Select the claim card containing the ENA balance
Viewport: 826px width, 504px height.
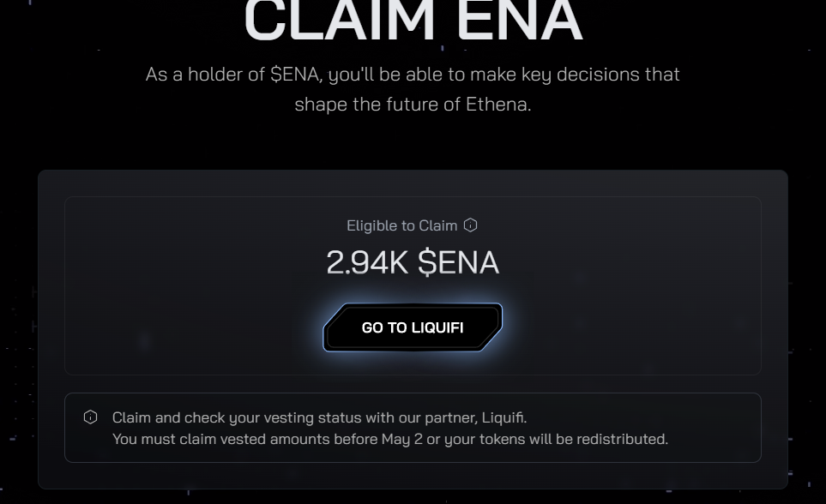[x=413, y=285]
